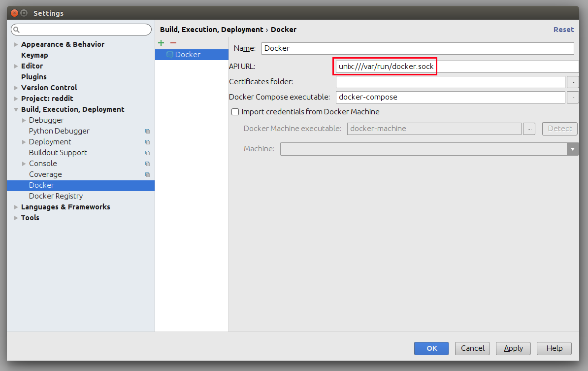Image resolution: width=588 pixels, height=371 pixels.
Task: Open Certificates folder browser via ellipsis icon
Action: coord(572,82)
